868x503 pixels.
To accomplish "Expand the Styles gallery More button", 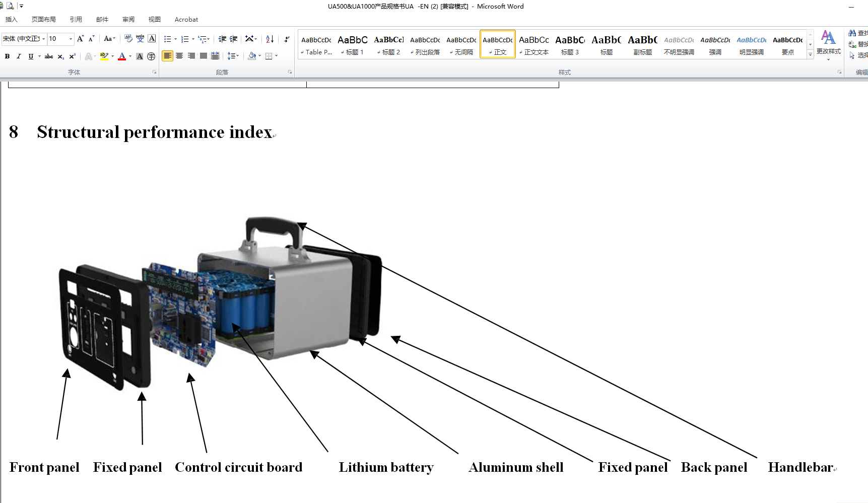I will (810, 55).
